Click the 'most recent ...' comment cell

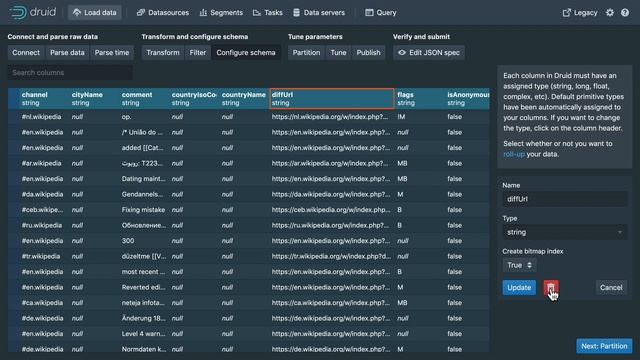143,272
